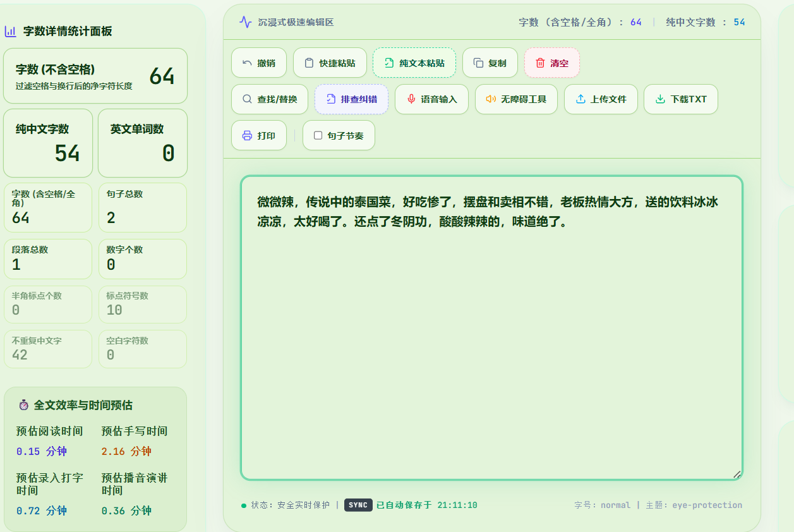Click the printer icon on 打印

[x=247, y=135]
